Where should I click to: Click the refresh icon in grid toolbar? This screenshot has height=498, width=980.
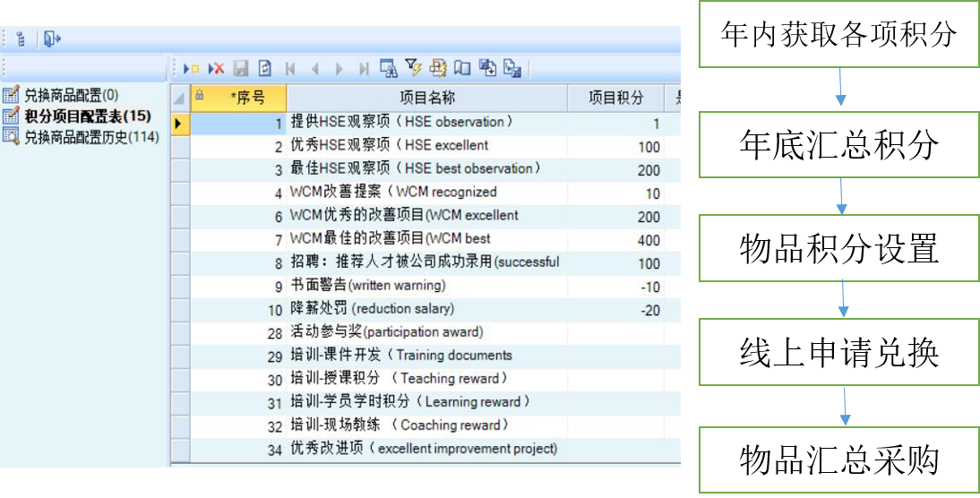(264, 68)
